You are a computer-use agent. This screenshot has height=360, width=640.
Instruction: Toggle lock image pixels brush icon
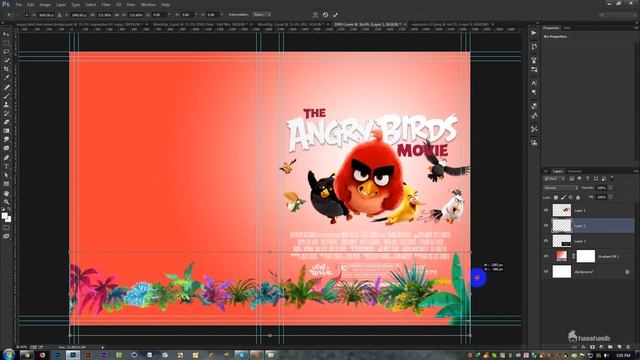tap(563, 198)
